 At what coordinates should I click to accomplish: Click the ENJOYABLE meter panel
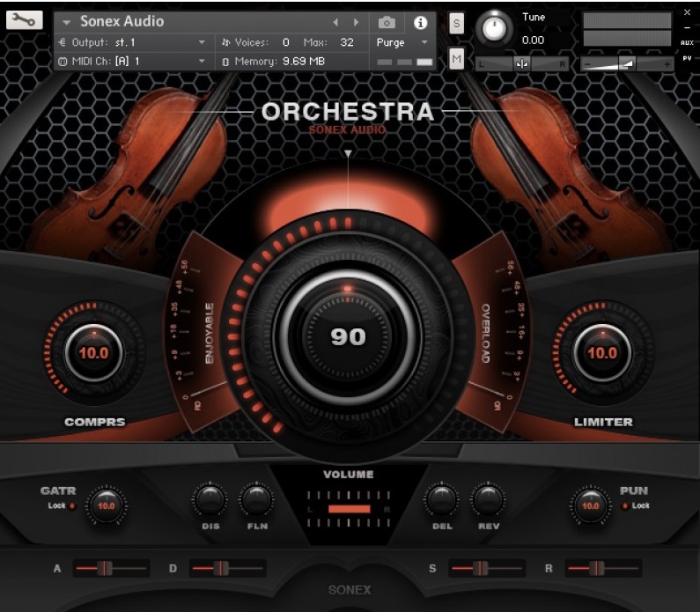(201, 333)
